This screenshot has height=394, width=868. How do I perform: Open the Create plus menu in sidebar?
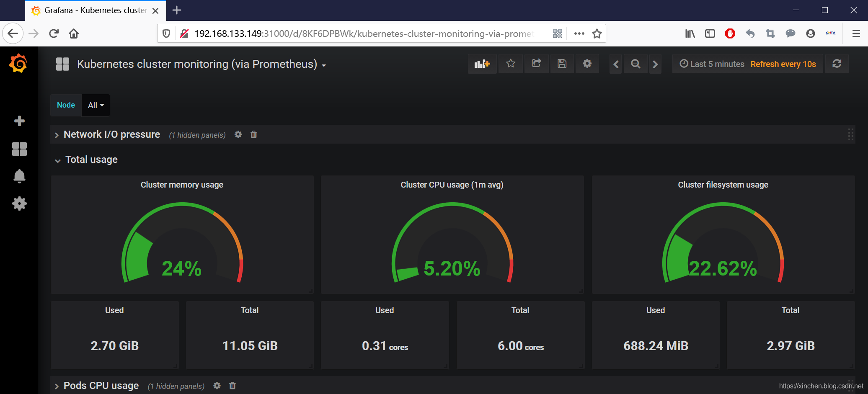click(19, 121)
